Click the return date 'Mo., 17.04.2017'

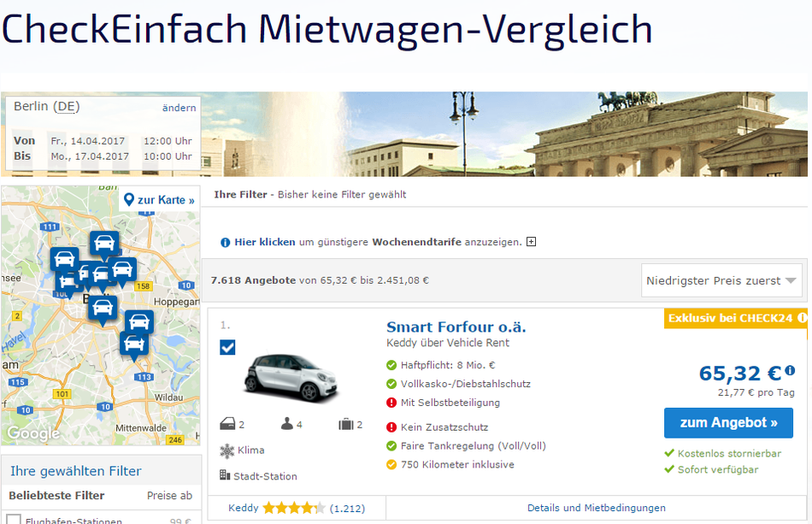tap(90, 156)
